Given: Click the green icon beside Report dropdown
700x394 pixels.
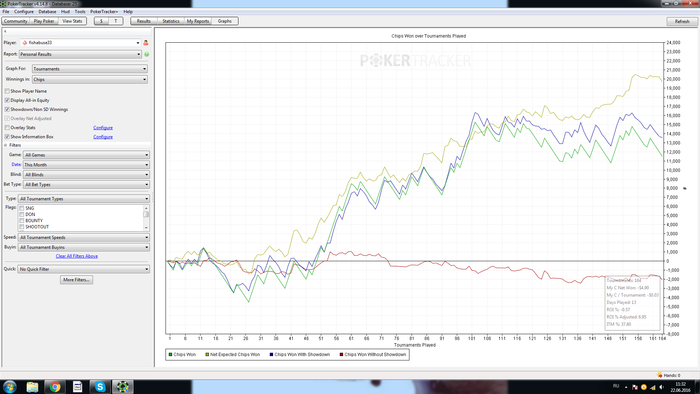Looking at the screenshot, I should 146,54.
